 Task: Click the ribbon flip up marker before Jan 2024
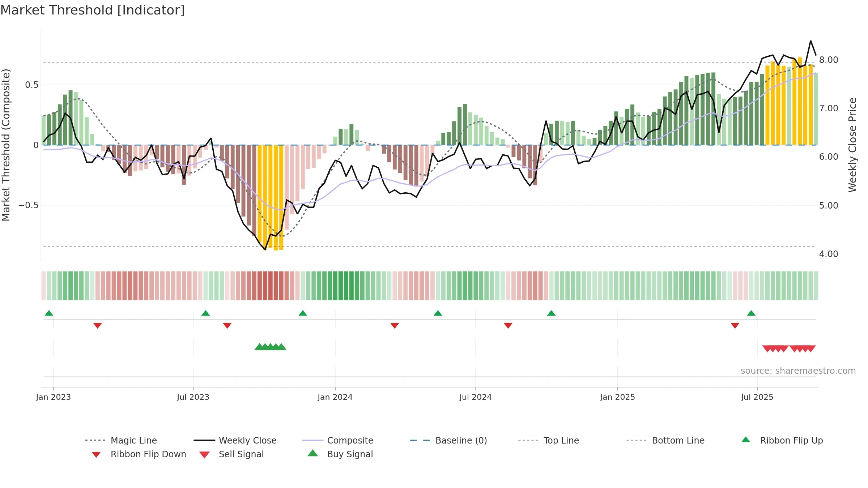303,313
